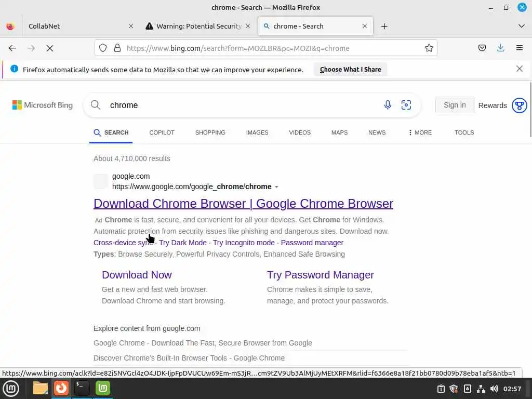The width and height of the screenshot is (532, 399).
Task: Click the address bar URL
Action: click(238, 48)
